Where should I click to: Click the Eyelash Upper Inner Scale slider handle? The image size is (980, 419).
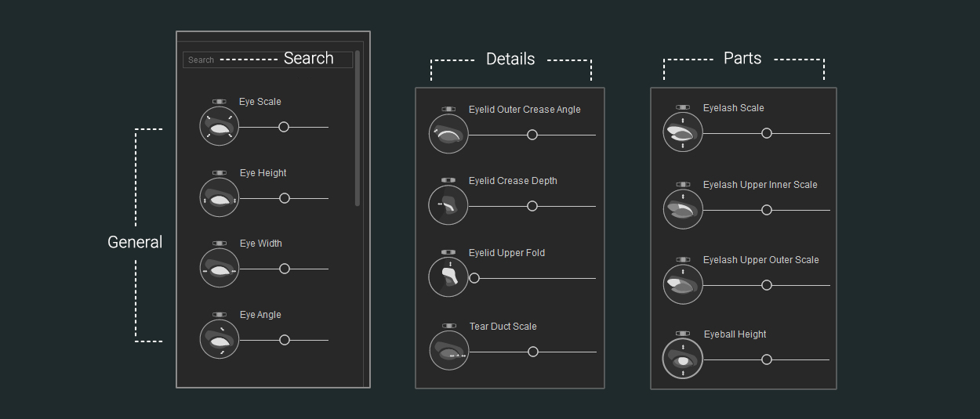point(767,210)
